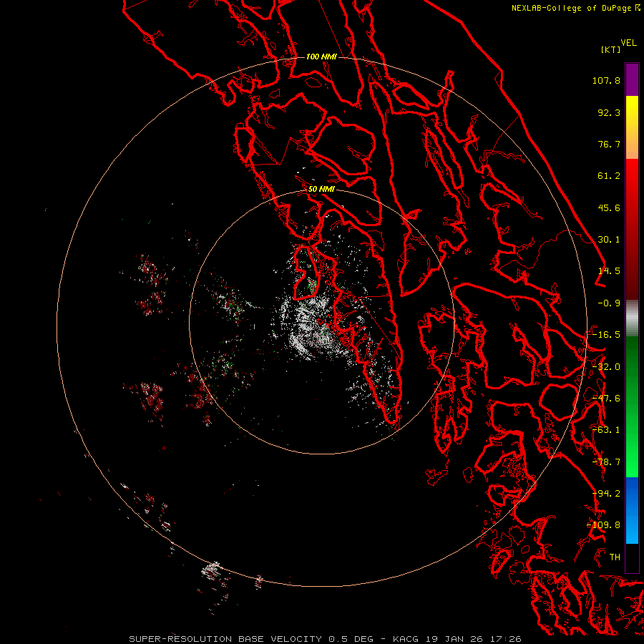The image size is (644, 644).
Task: Click the VEL legend title
Action: tap(628, 43)
